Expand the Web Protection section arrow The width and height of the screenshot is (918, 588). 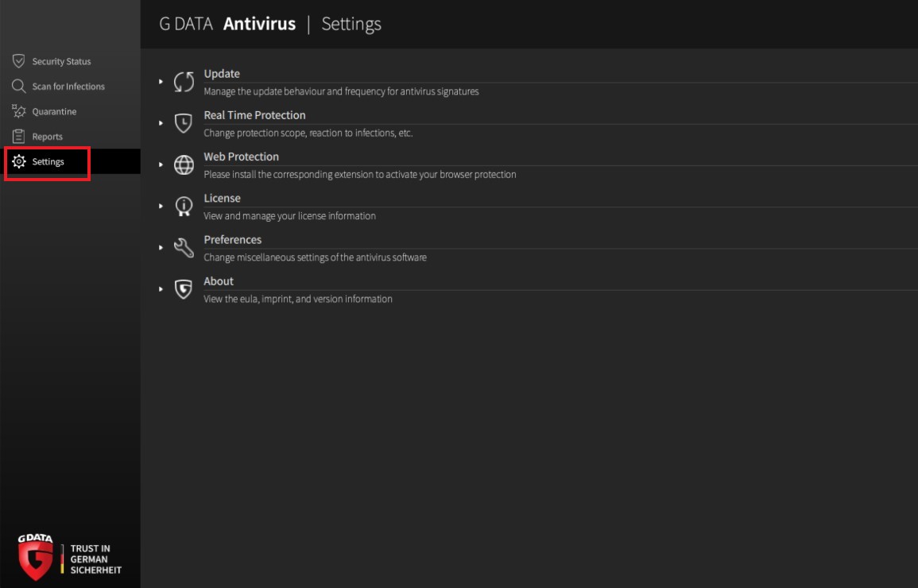pos(161,164)
